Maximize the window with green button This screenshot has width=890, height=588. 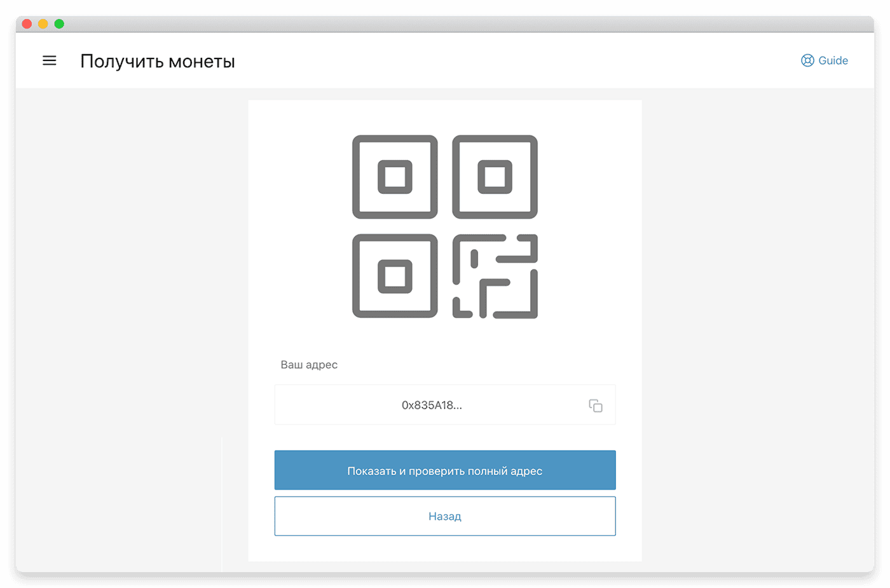[59, 24]
